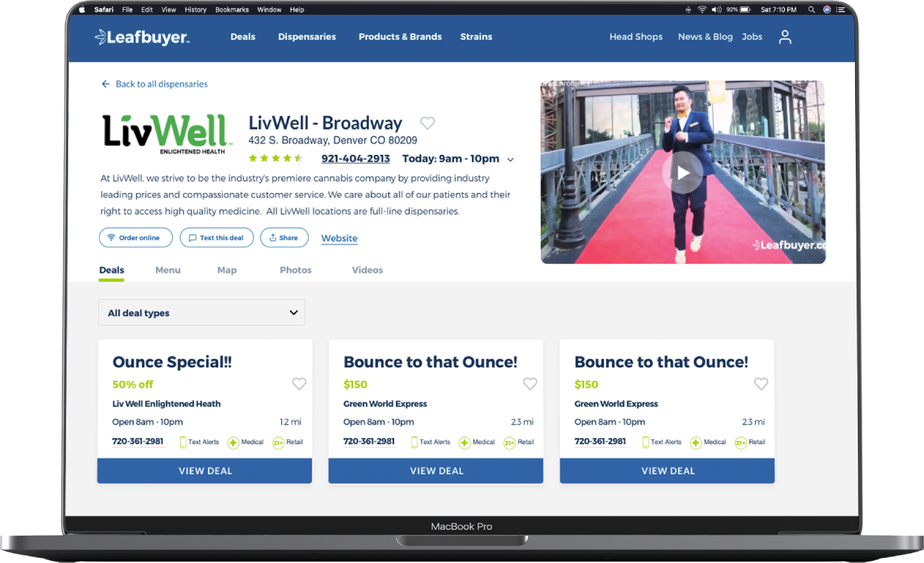Visit Head Shops page

tap(636, 37)
